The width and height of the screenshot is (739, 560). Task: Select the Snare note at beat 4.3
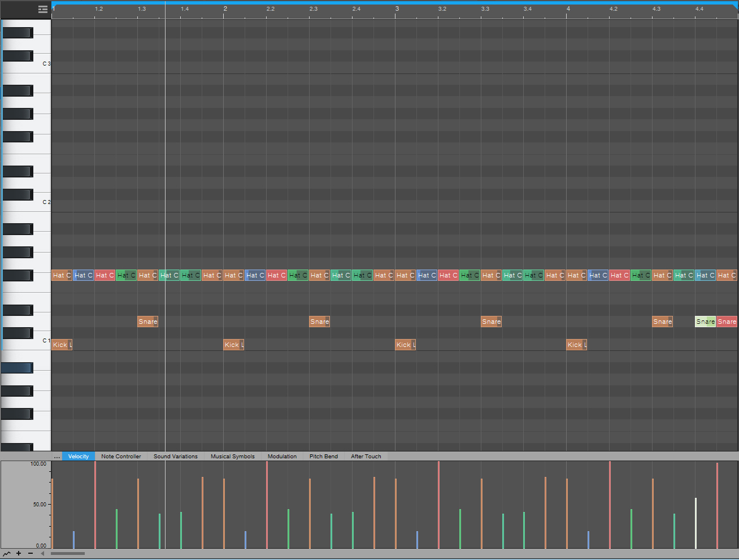click(663, 322)
